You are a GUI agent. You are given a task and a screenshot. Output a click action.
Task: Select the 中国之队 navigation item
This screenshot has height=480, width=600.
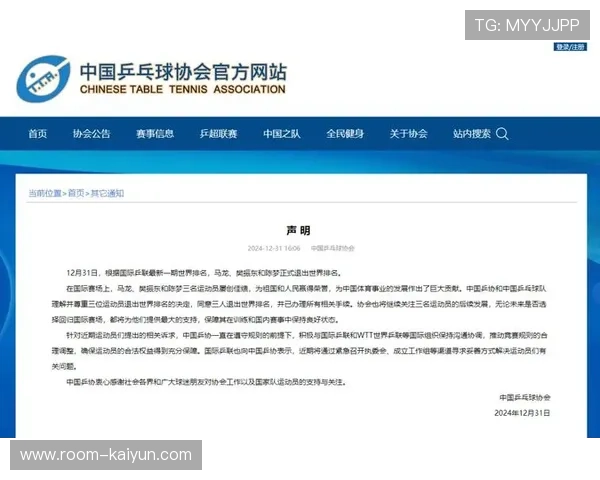(x=282, y=134)
